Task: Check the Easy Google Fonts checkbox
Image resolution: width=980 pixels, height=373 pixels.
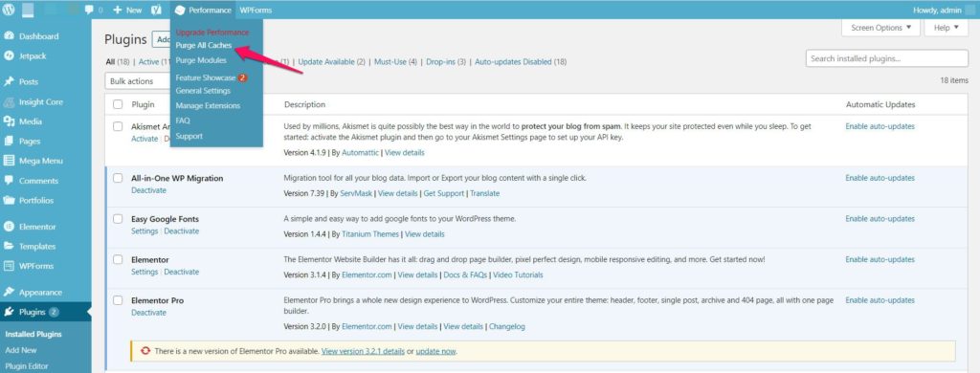Action: (118, 219)
